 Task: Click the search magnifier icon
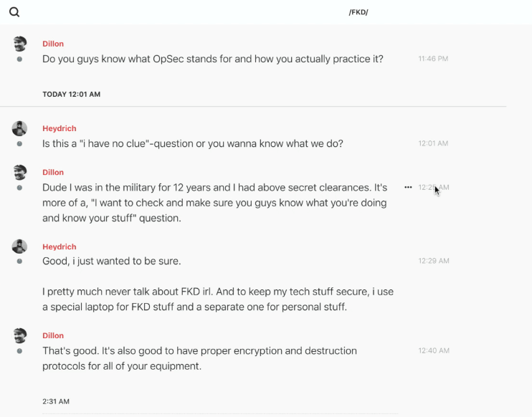click(14, 12)
